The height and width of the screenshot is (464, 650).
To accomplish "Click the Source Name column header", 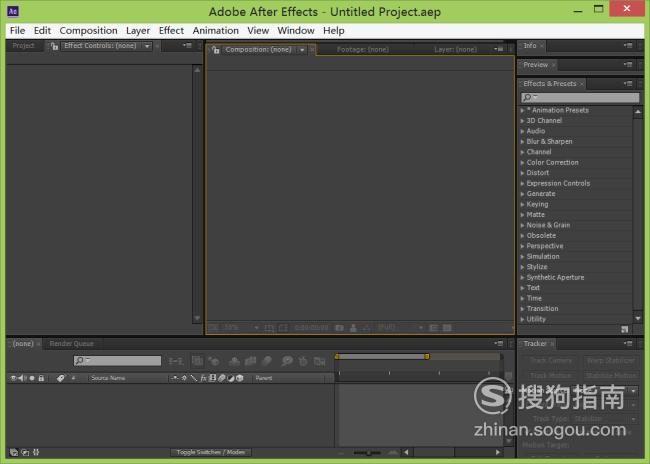I will click(x=108, y=378).
